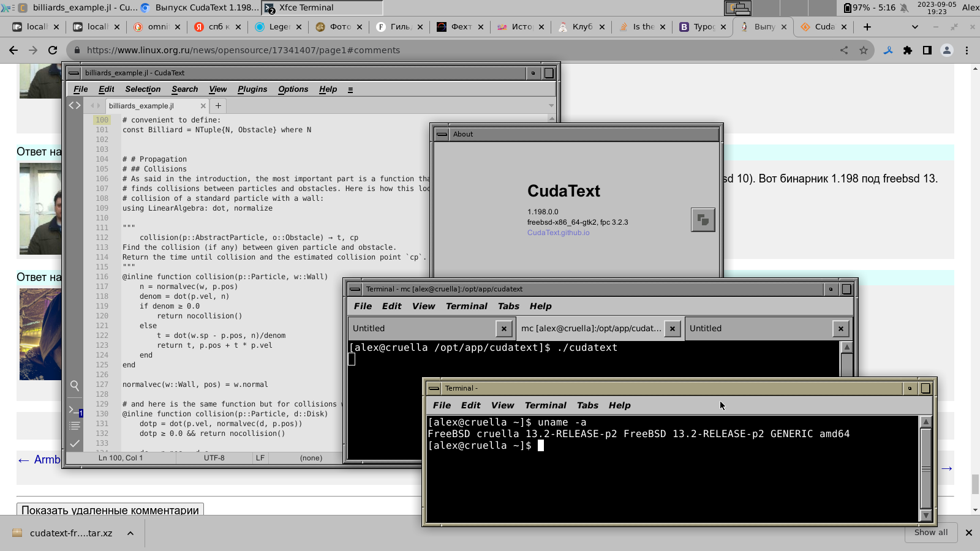Open Options menu in CudaText
The height and width of the screenshot is (551, 980).
293,89
